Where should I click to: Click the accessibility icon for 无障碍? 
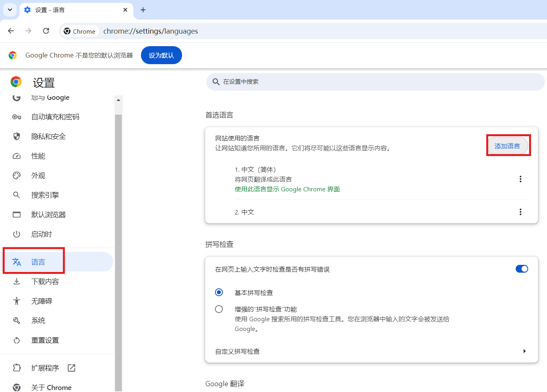[16, 301]
